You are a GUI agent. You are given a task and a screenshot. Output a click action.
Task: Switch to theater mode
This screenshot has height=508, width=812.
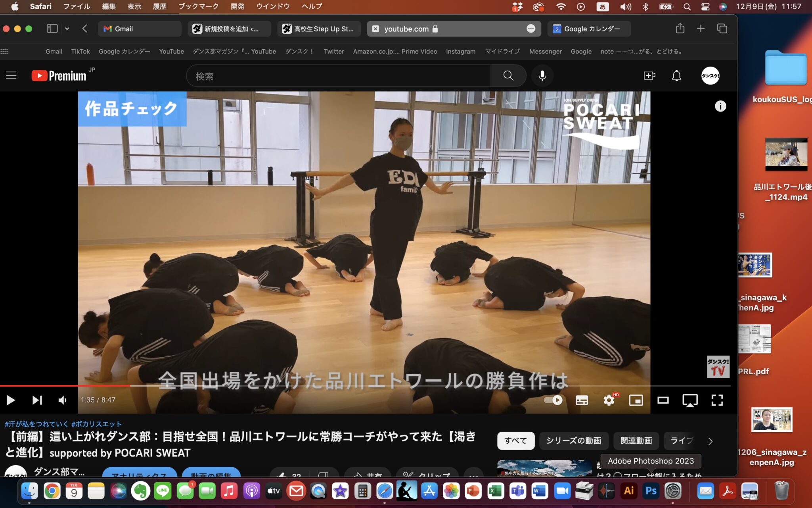[663, 400]
